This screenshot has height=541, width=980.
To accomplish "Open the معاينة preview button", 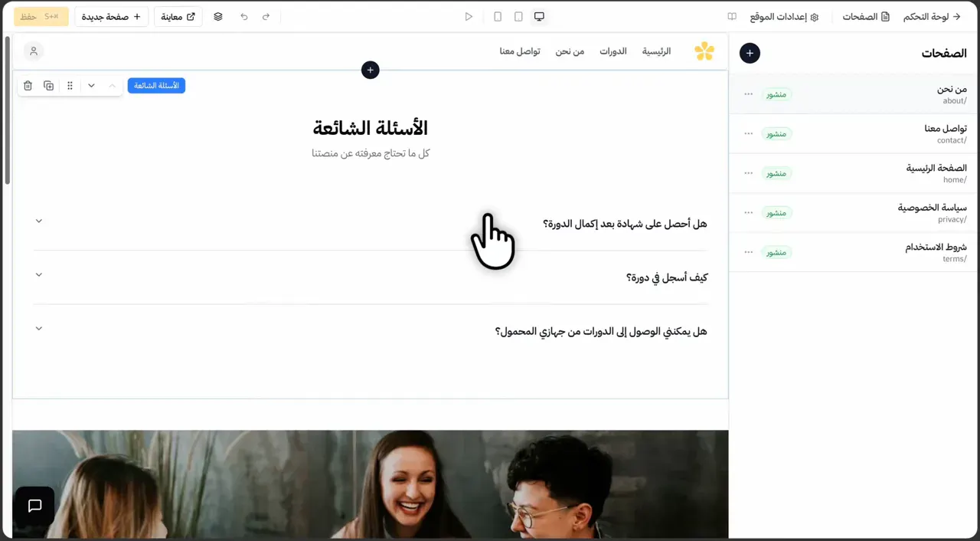I will pyautogui.click(x=178, y=16).
